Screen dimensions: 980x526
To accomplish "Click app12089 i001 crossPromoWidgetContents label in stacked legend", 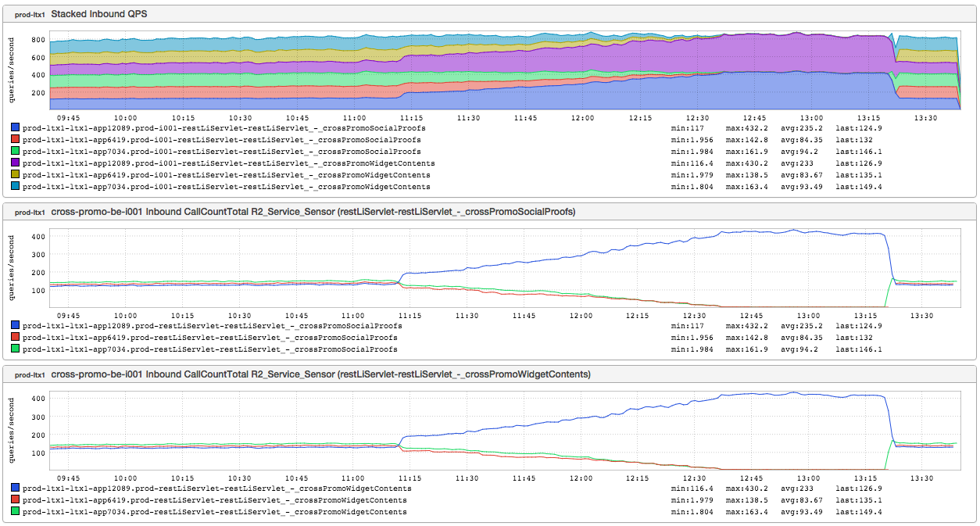I will [228, 163].
